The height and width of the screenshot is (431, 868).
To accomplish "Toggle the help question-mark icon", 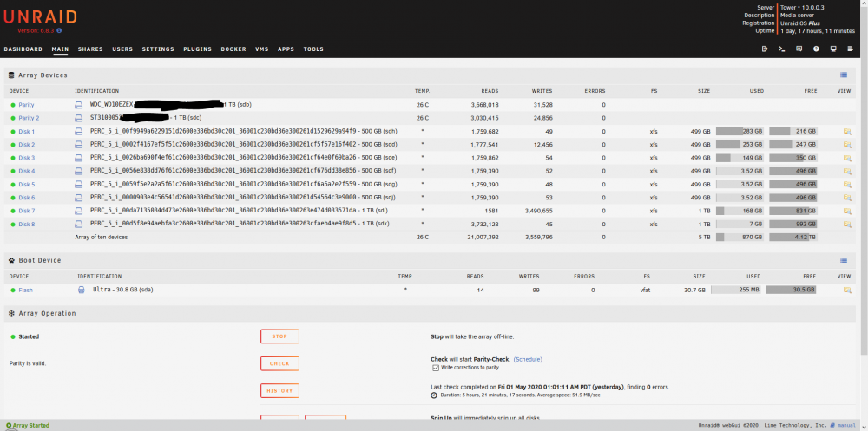I will [816, 49].
